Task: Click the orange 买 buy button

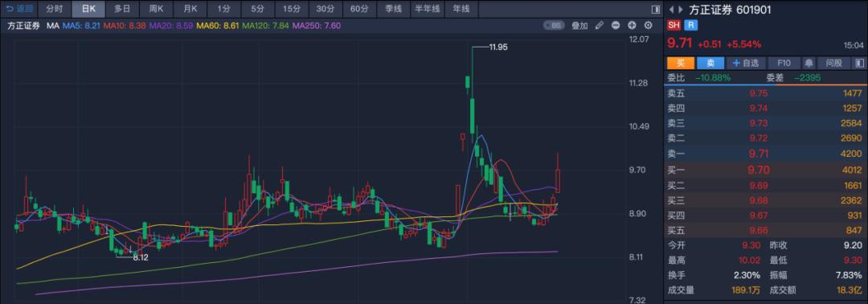Action: tap(681, 64)
